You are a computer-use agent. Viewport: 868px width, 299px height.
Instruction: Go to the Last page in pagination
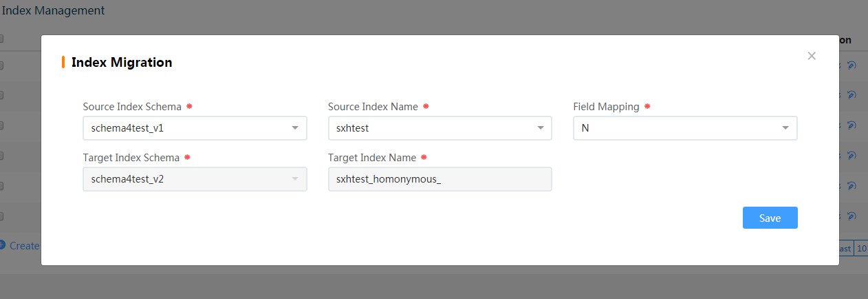click(845, 248)
